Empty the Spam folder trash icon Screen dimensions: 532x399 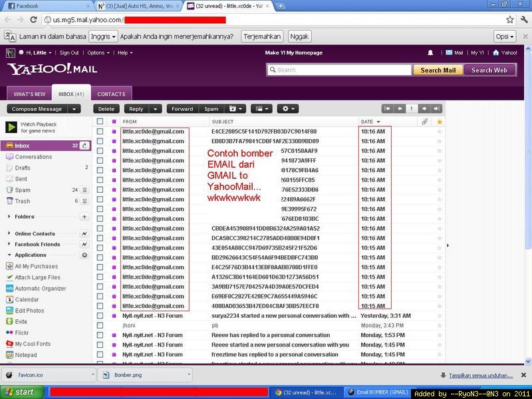85,190
